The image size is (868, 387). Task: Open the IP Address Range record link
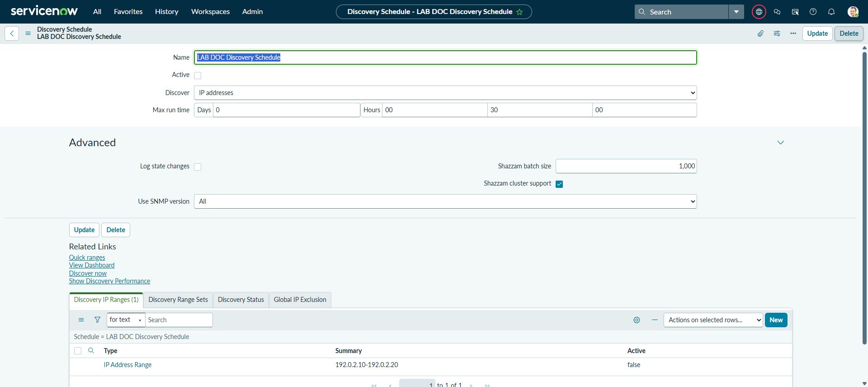[127, 365]
